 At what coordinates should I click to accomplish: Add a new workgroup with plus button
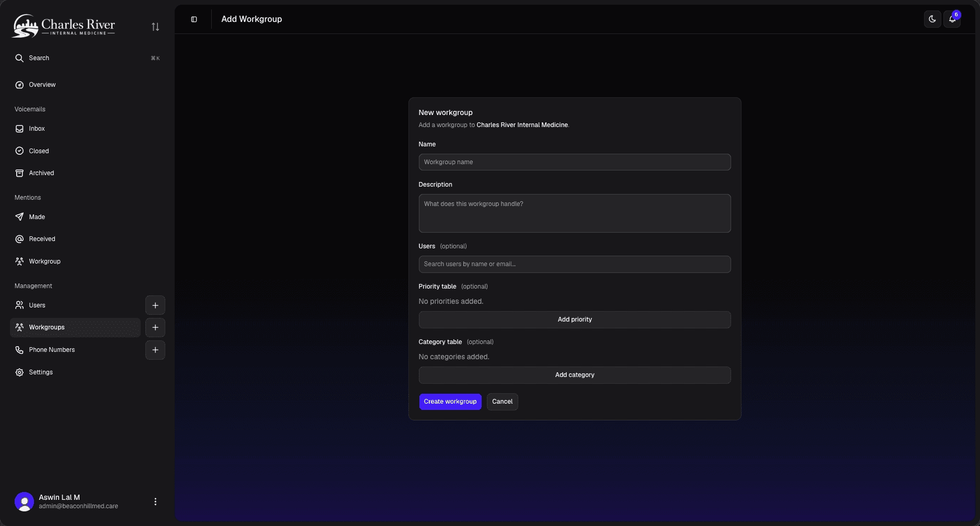tap(155, 327)
